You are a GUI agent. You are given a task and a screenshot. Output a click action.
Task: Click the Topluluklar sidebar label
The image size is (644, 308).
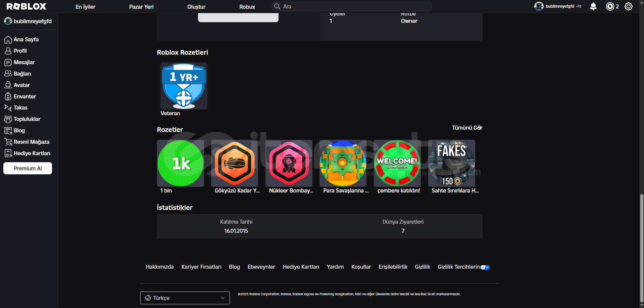pos(27,119)
